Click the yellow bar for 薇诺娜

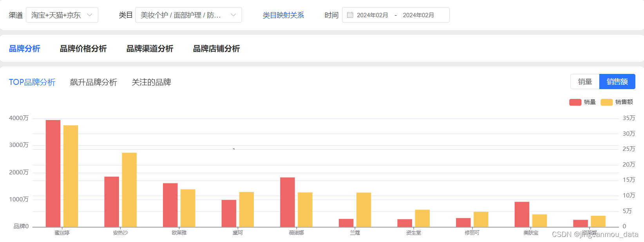pos(305,210)
